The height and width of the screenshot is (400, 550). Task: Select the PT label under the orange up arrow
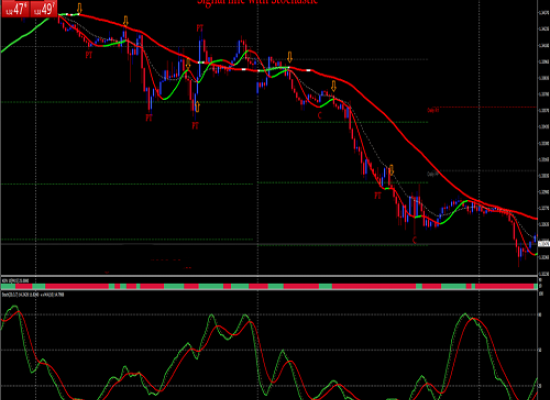tap(195, 125)
